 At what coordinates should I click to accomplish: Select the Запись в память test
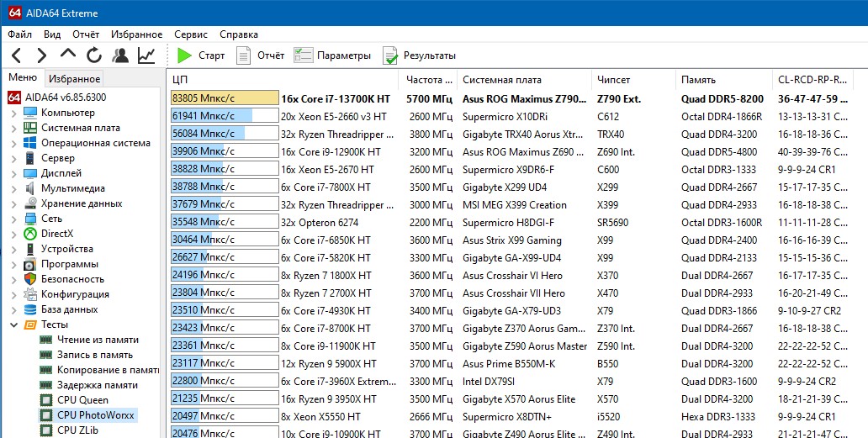click(x=95, y=355)
